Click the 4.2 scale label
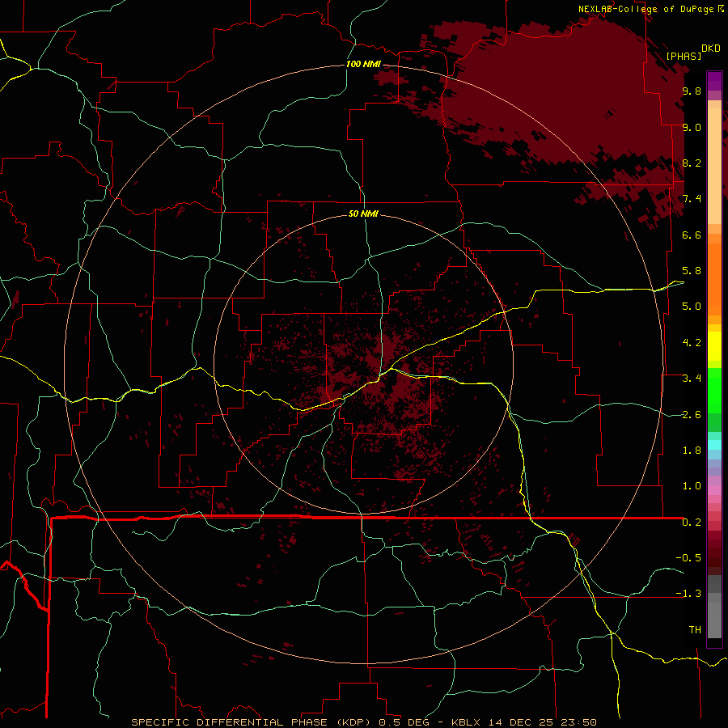 tap(692, 343)
